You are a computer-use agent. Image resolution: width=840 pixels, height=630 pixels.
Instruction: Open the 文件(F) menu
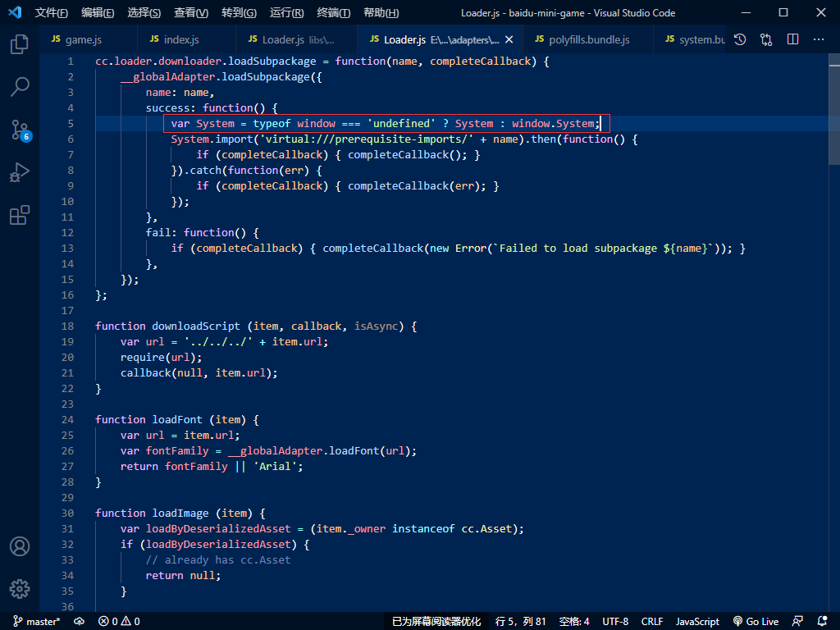coord(51,13)
